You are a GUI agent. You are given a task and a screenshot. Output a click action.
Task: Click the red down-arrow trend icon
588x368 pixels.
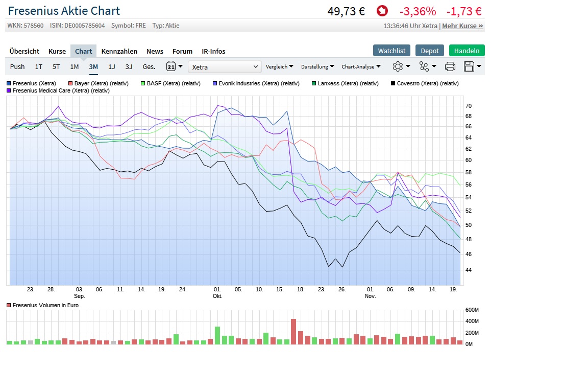(382, 11)
